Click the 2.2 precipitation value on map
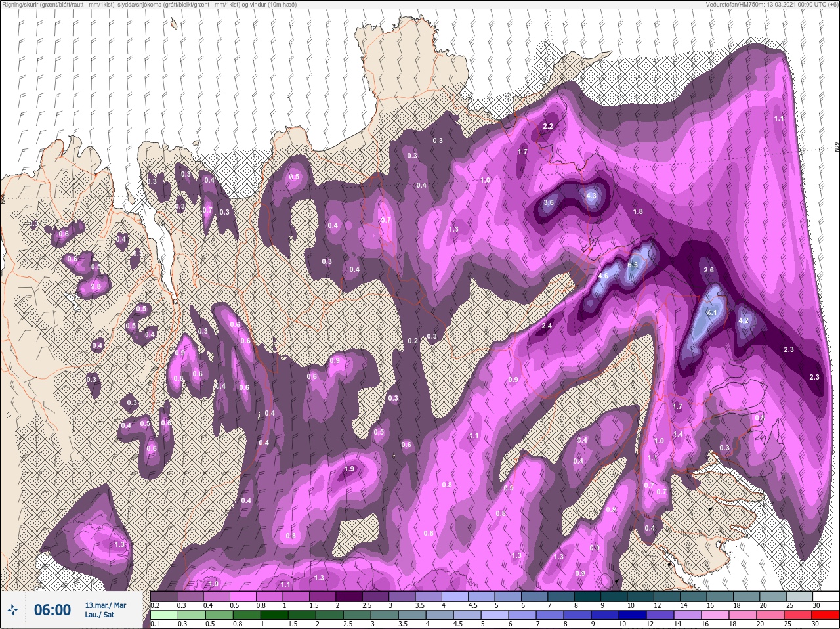Screen dimensions: 840x629 tap(548, 126)
